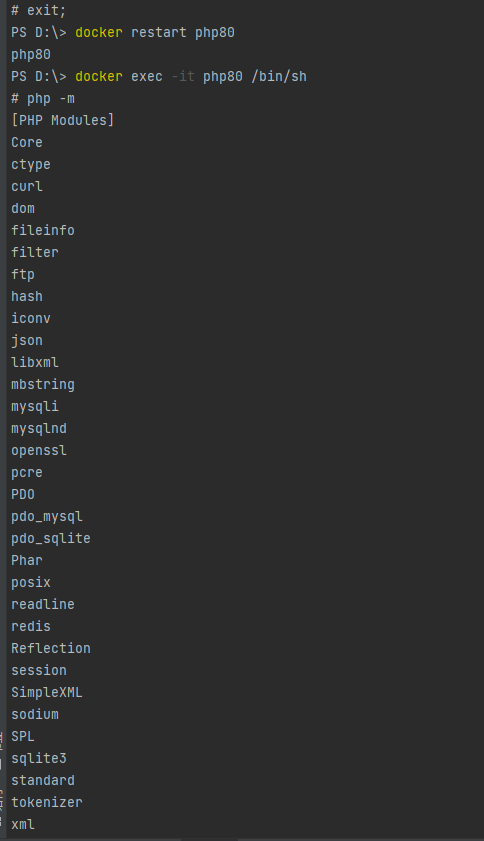
Task: Click the 'php80' output line after restart
Action: click(31, 55)
